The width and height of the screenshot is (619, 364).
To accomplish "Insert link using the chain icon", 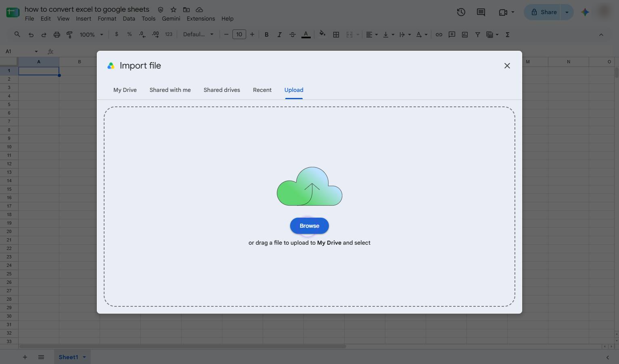I will click(439, 35).
